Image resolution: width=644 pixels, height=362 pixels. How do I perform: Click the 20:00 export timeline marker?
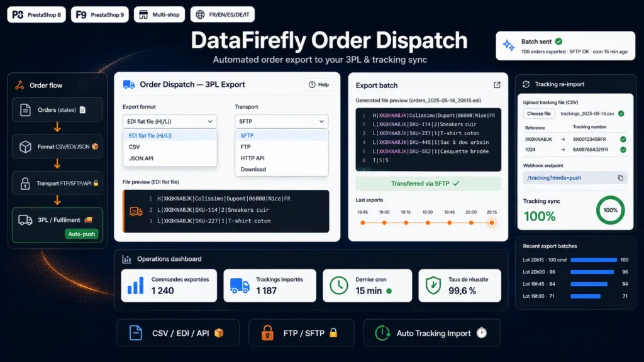tap(471, 223)
